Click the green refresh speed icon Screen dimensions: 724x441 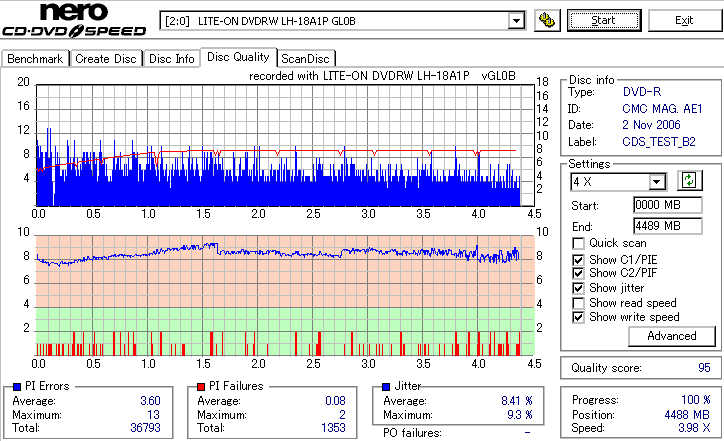[x=689, y=181]
